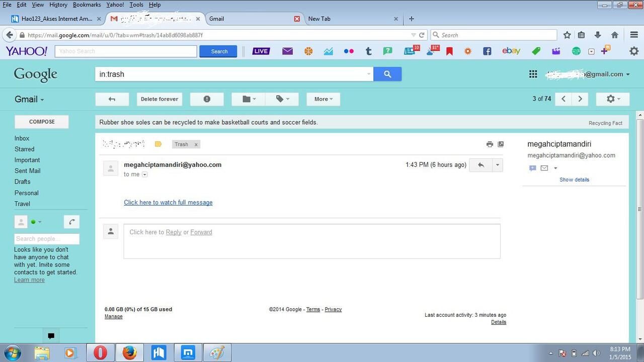Print the message with printer icon
The image size is (644, 362).
pos(490,144)
